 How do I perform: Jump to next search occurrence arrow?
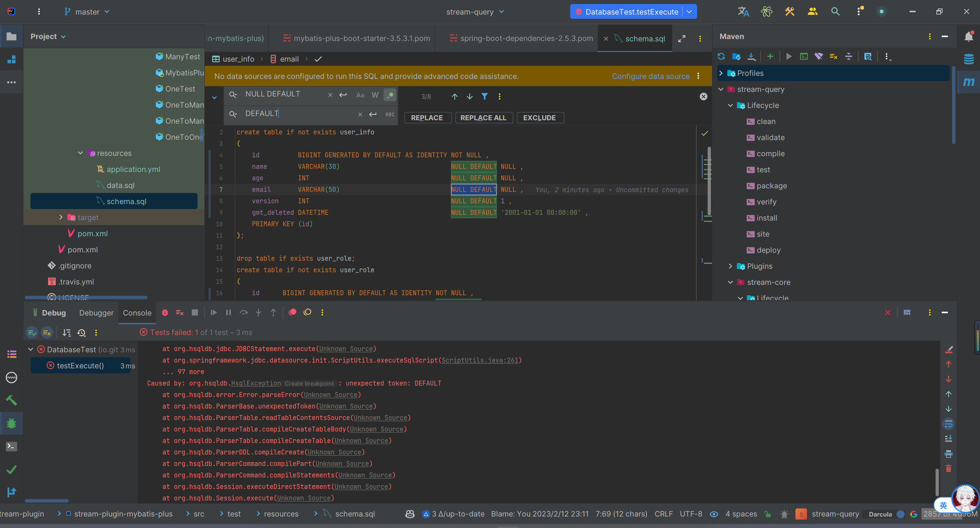pos(470,96)
